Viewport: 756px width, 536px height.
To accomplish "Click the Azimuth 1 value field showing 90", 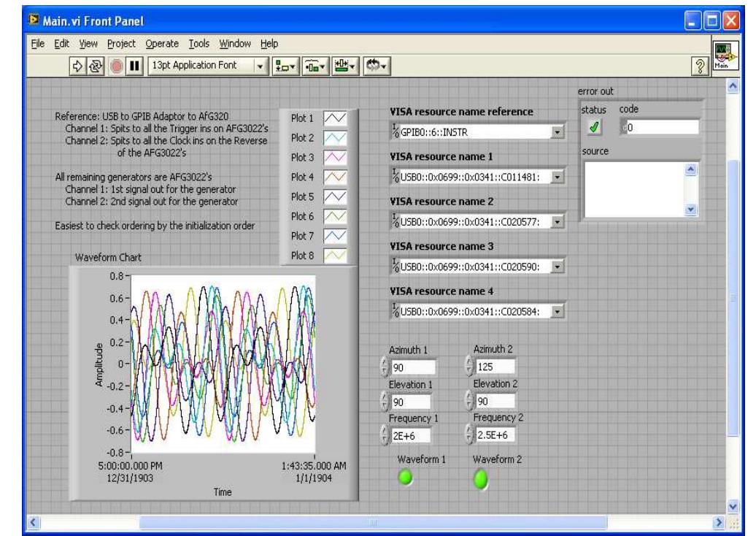I will 413,367.
